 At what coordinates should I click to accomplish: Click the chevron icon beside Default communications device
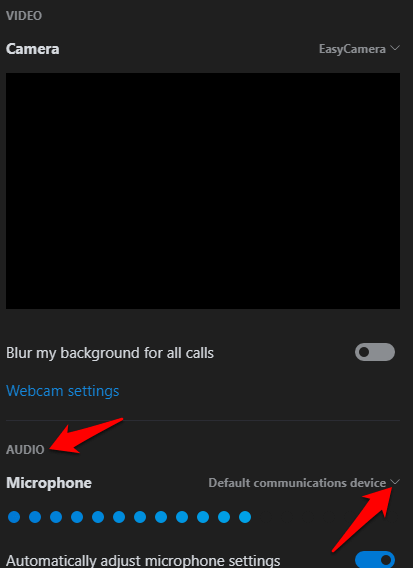tap(395, 482)
